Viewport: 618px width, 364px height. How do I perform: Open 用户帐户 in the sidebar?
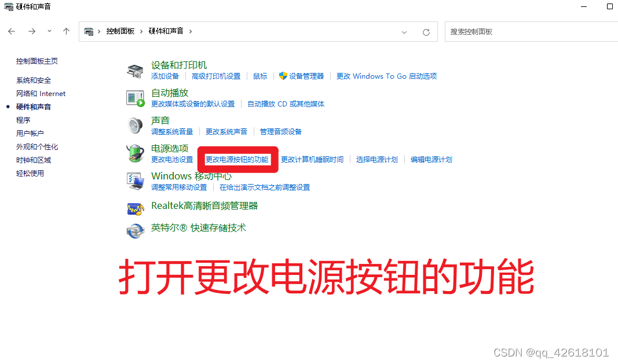point(30,134)
